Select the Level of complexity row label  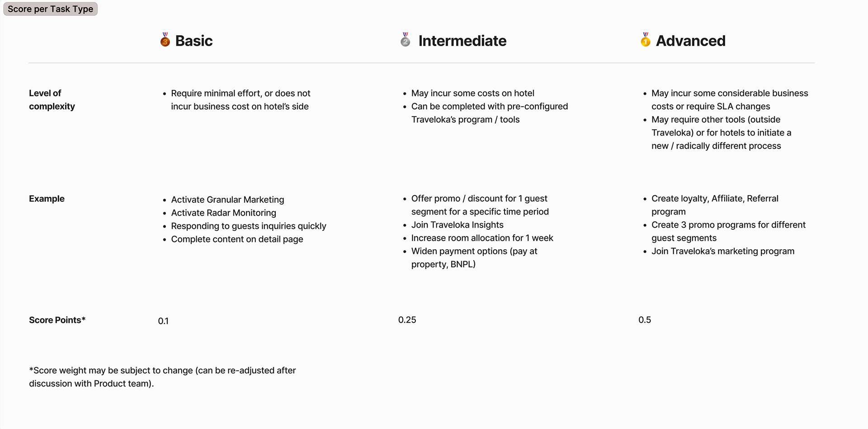[52, 100]
